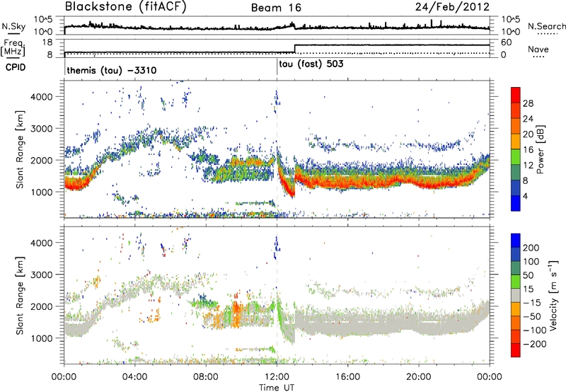Click the '200' tick on the velocity colorbar
This screenshot has width=566, height=392.
[531, 248]
